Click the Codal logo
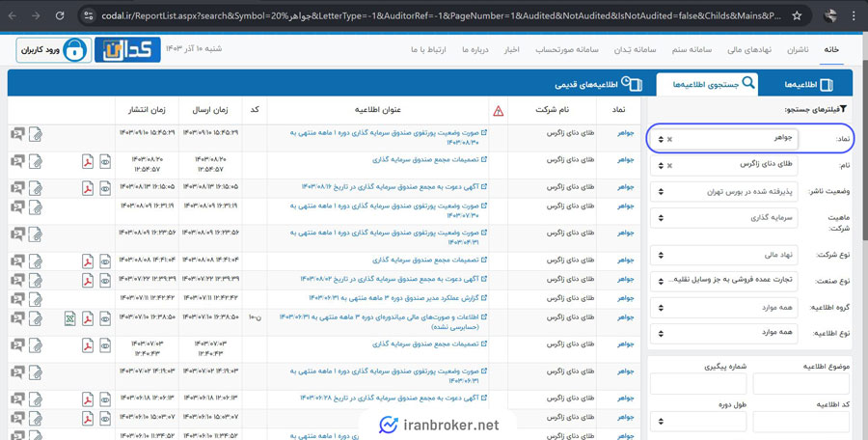Viewport: 868px width, 440px height. (x=127, y=50)
